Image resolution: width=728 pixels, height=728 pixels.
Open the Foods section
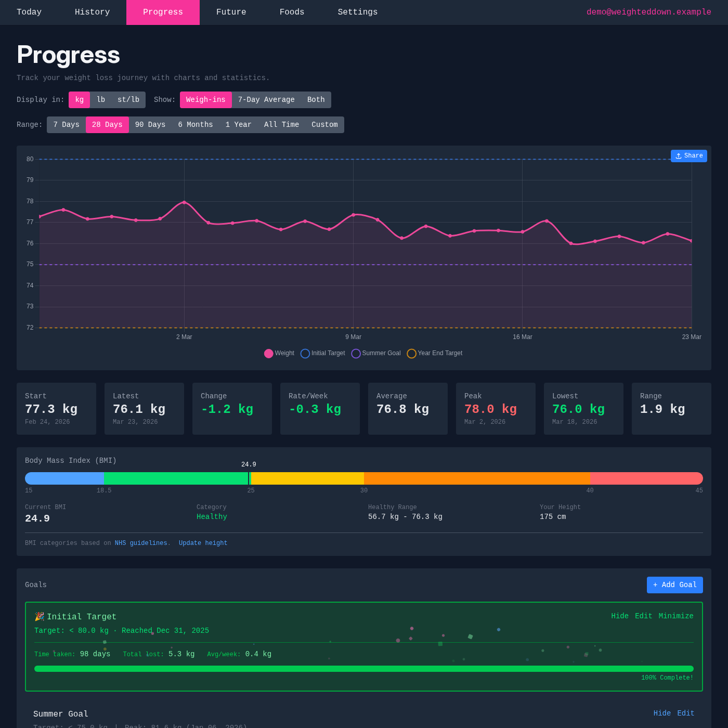pyautogui.click(x=292, y=12)
